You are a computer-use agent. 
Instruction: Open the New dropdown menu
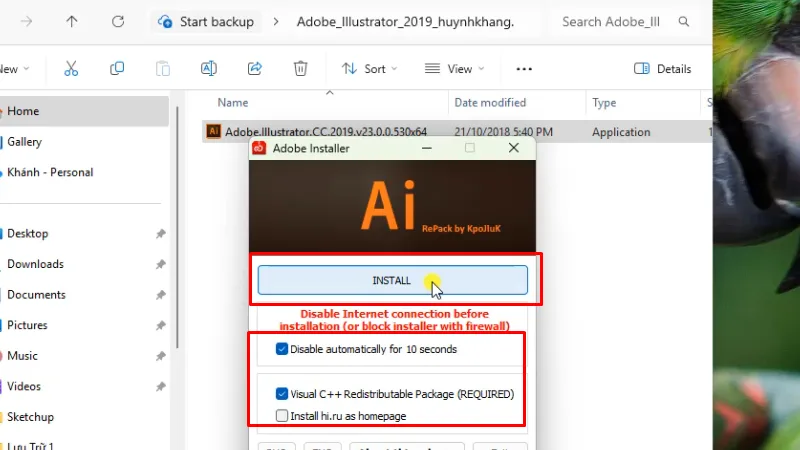14,69
